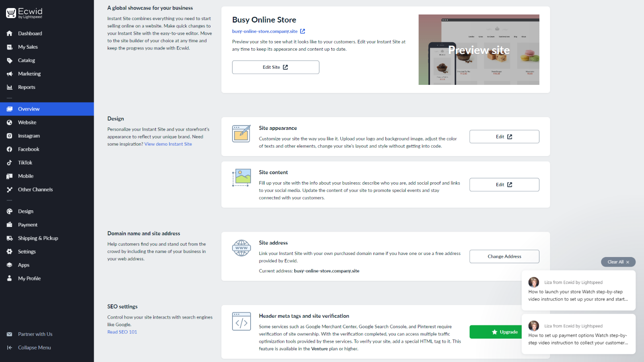The height and width of the screenshot is (362, 644).
Task: Click the Apps layers icon
Action: click(10, 265)
